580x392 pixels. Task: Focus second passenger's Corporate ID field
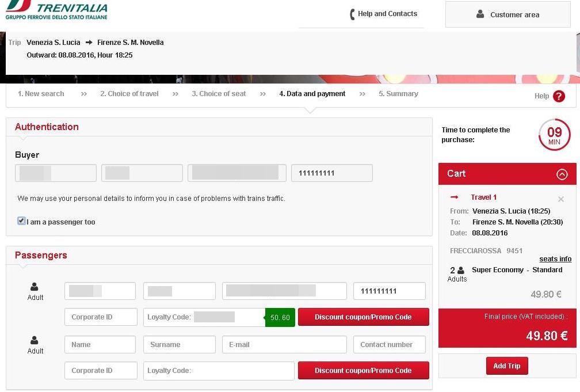point(101,371)
